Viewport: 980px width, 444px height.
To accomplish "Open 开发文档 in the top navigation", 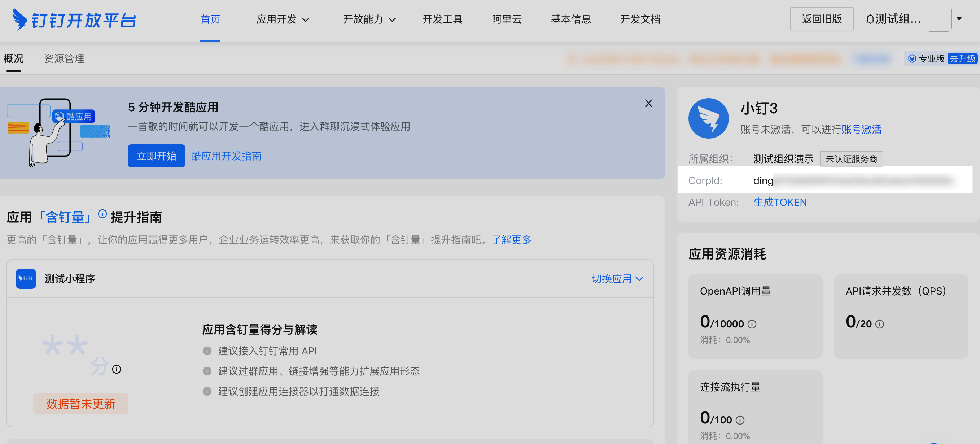I will (x=640, y=19).
